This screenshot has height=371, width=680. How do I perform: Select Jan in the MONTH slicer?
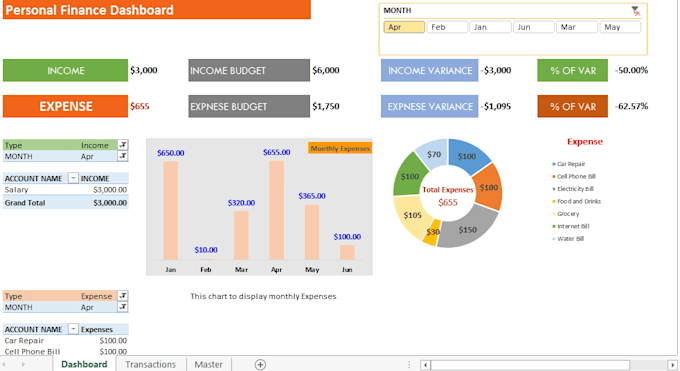[490, 27]
